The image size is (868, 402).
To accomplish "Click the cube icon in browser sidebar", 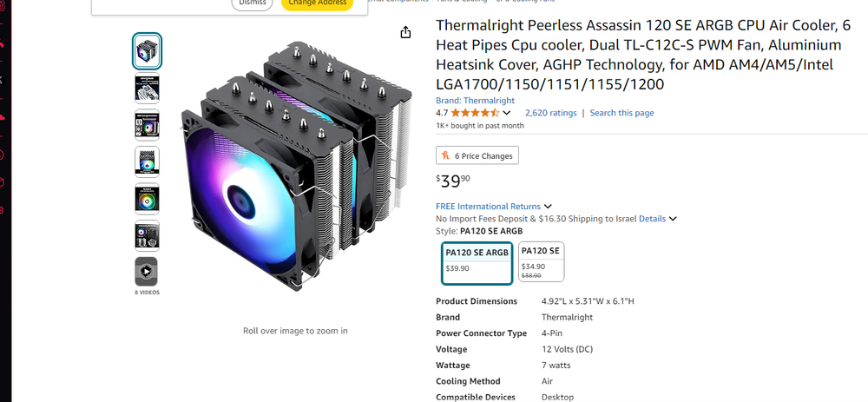I will click(x=2, y=182).
